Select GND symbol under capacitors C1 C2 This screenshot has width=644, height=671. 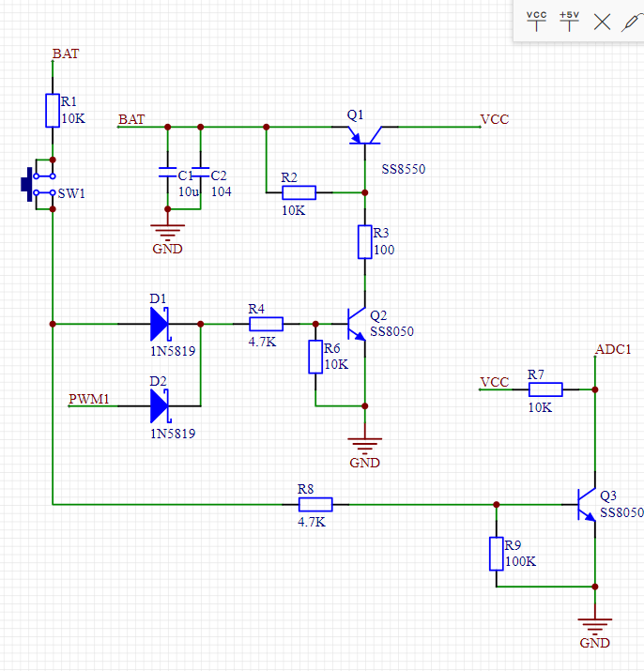(167, 233)
